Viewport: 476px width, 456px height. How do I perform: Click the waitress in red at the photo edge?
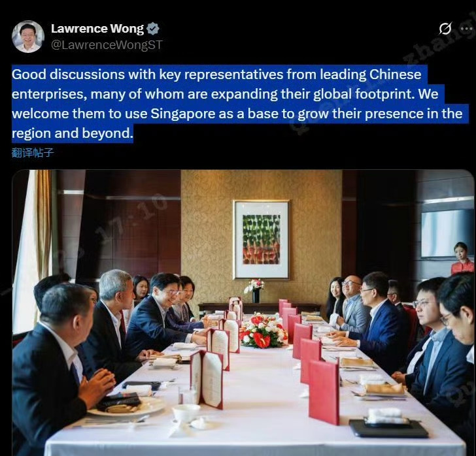click(462, 259)
